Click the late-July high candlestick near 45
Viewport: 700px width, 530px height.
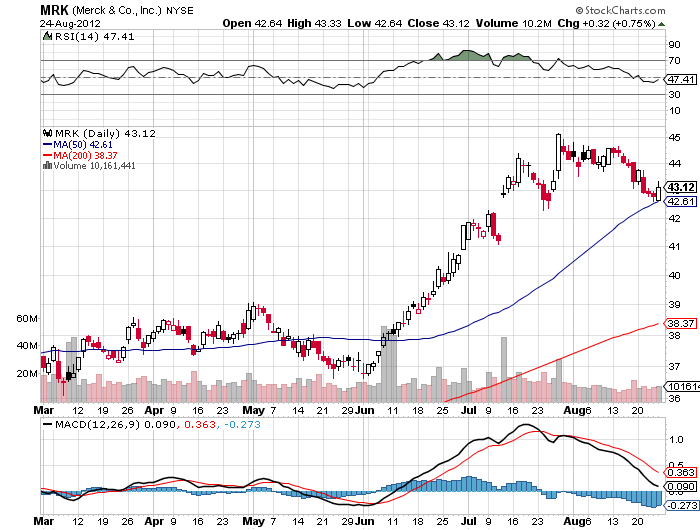tap(558, 153)
